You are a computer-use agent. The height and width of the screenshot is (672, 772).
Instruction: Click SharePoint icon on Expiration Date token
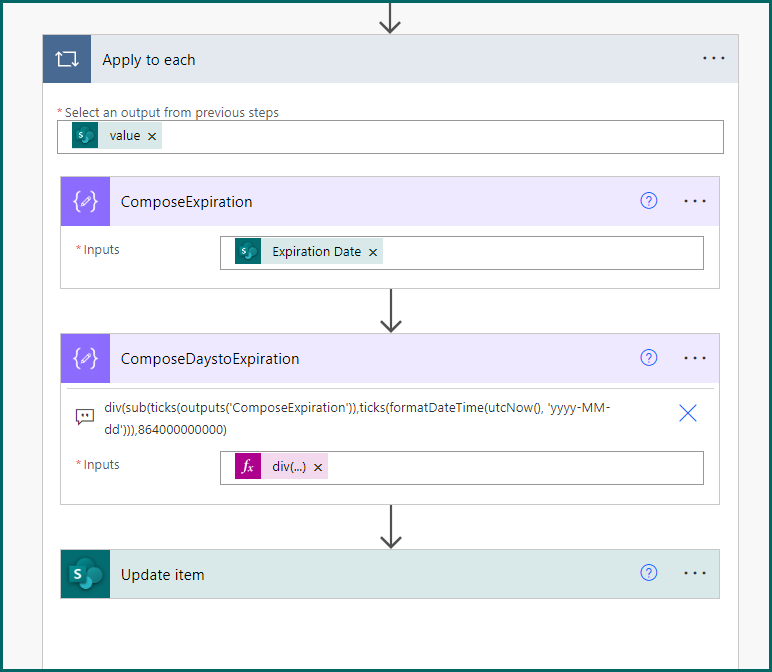248,252
